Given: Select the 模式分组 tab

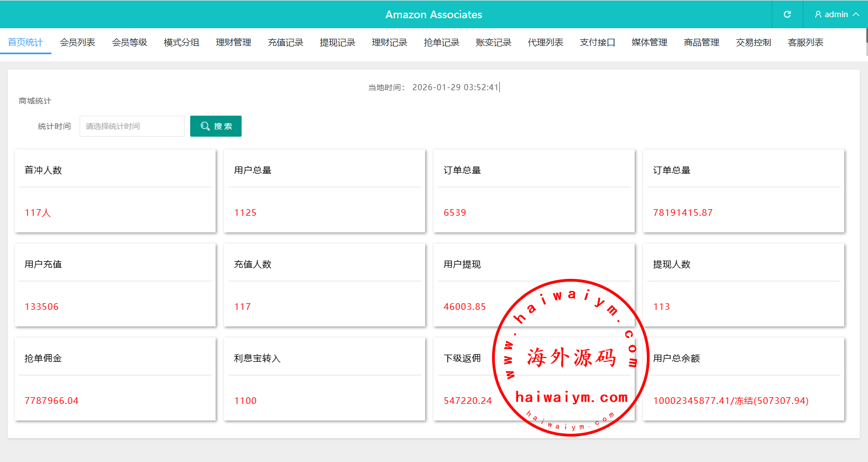Looking at the screenshot, I should point(181,43).
